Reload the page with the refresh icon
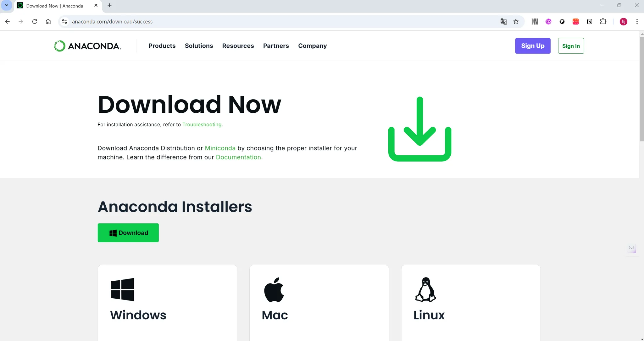 point(35,21)
